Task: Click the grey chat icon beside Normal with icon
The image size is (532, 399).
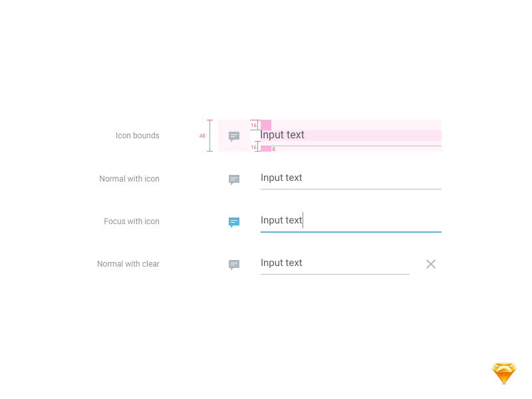Action: [233, 180]
